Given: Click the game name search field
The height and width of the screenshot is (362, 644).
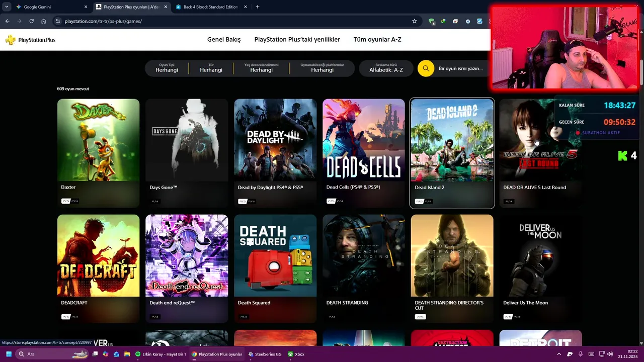Looking at the screenshot, I should (x=461, y=68).
